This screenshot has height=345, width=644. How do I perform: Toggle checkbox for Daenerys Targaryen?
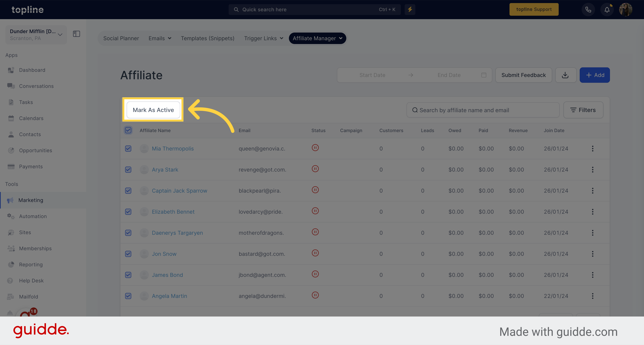pos(129,232)
